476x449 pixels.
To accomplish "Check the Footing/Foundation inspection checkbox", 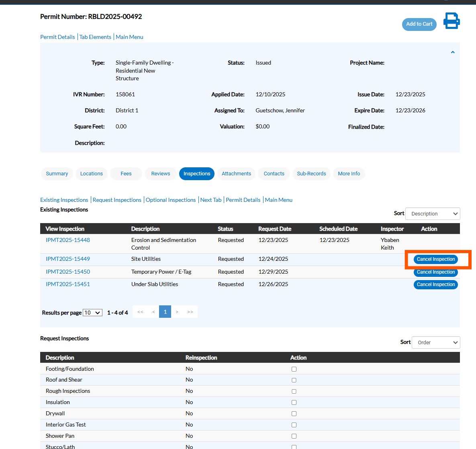I will 294,369.
